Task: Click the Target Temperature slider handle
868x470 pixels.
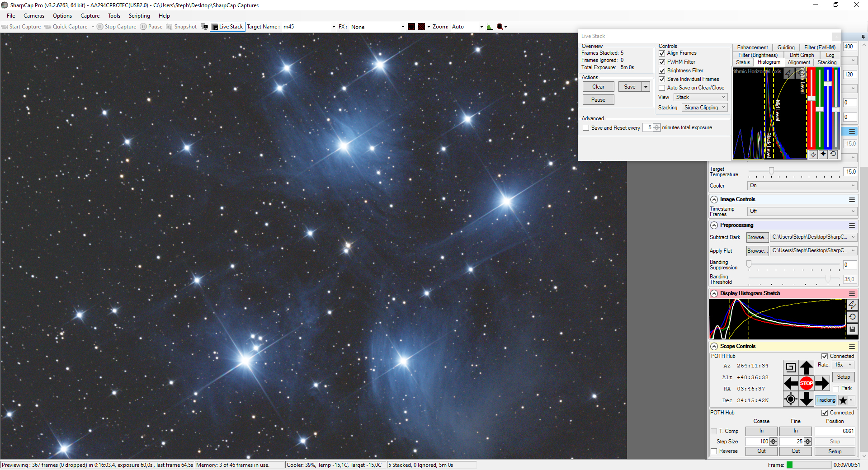Action: [771, 171]
